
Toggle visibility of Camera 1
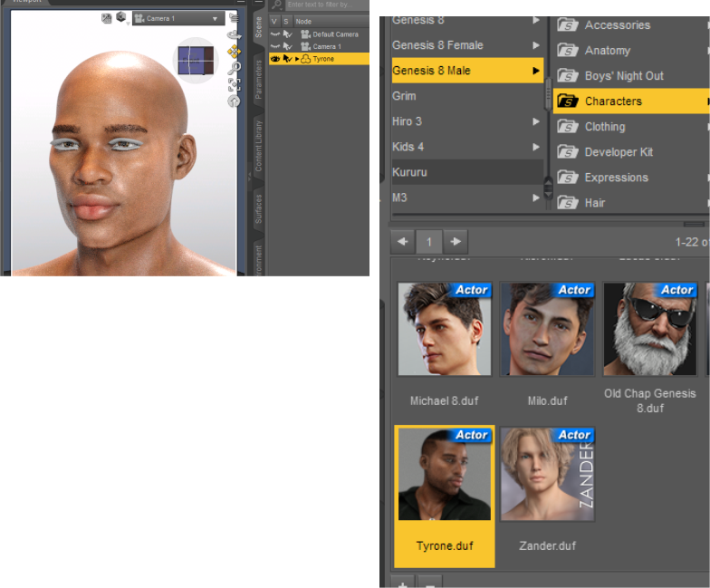[x=275, y=46]
